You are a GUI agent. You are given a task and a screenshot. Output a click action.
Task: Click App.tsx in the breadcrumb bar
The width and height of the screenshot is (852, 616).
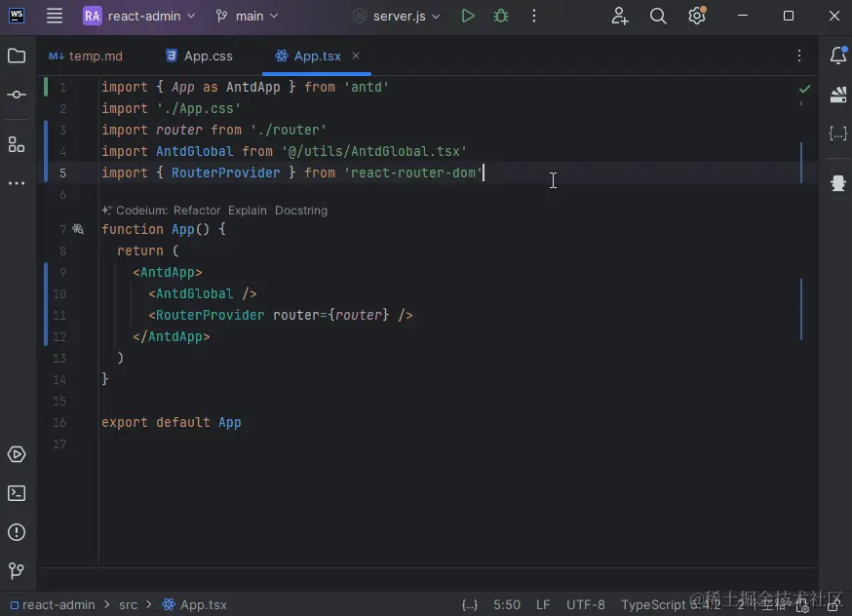click(195, 604)
